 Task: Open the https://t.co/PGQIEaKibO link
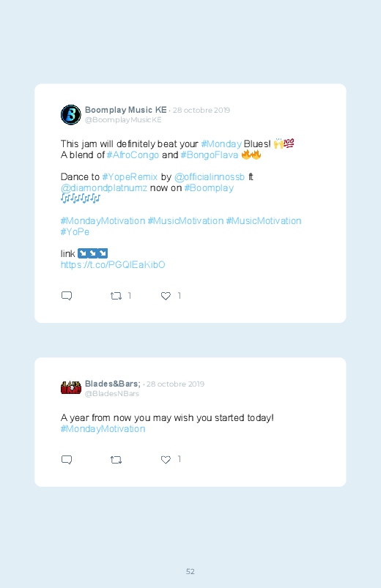point(113,265)
